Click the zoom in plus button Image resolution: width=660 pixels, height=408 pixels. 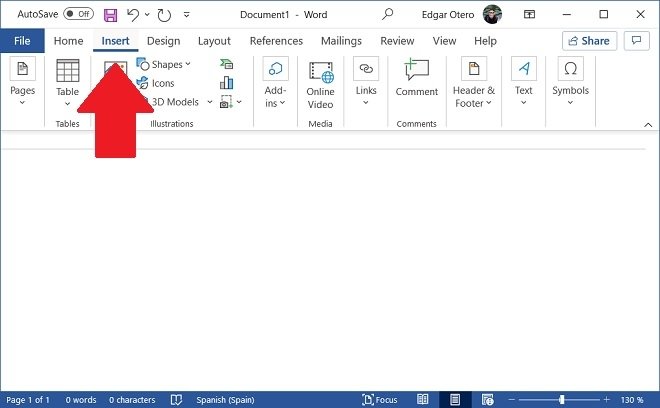pos(606,399)
